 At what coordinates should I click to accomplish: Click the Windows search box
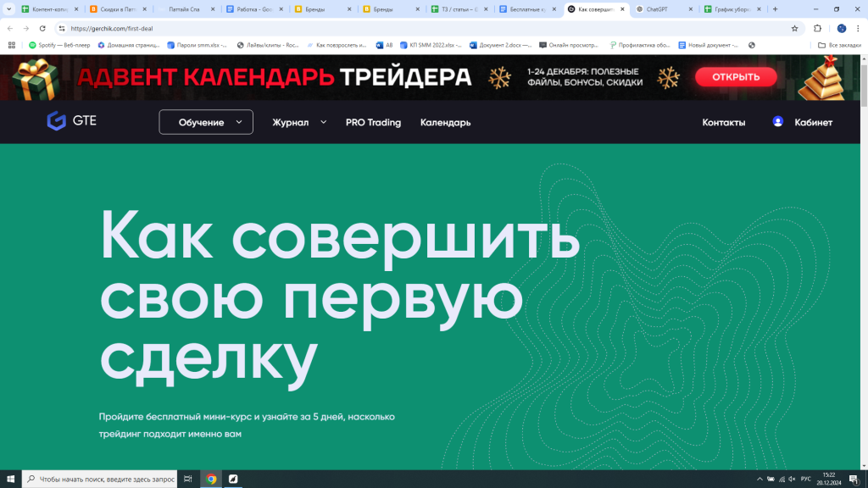pos(100,480)
